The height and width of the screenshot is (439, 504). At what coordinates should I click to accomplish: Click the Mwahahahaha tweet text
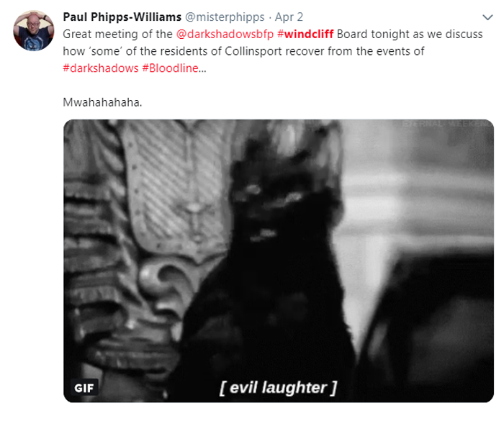click(102, 102)
